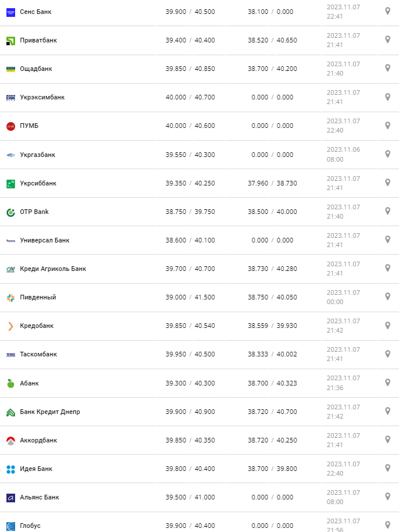The image size is (399, 532).
Task: Click the Абанк green apple logo
Action: 10,383
